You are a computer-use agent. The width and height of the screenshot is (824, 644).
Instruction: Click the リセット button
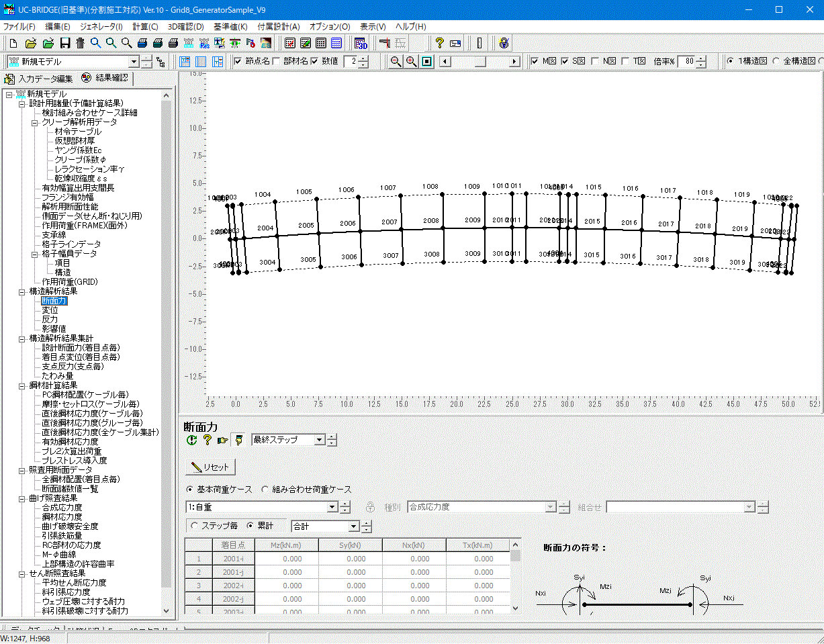[210, 467]
